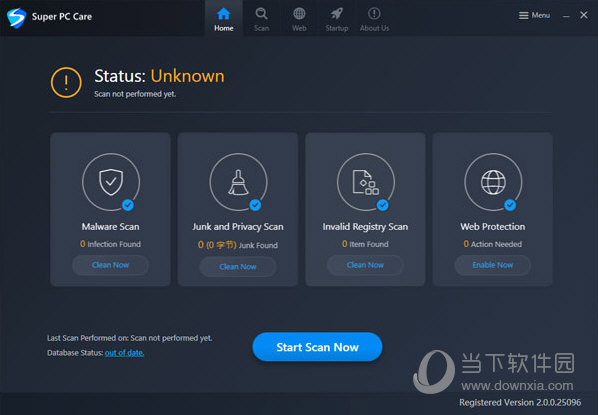
Task: Minimize the Super PC Care window
Action: click(566, 16)
